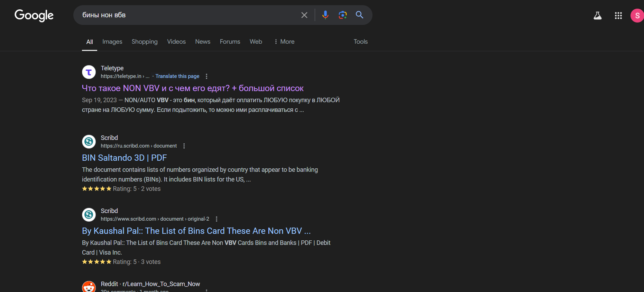Open the three-dot menu for Teletype result

tap(206, 76)
